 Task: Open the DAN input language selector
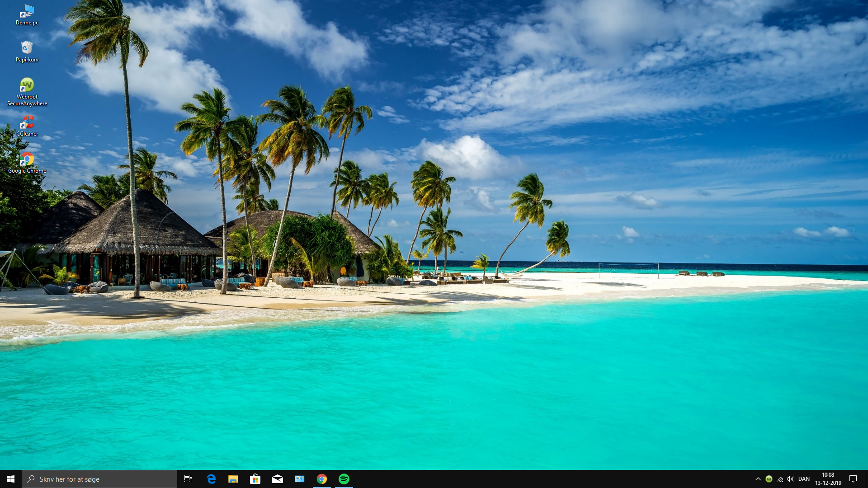[x=804, y=479]
